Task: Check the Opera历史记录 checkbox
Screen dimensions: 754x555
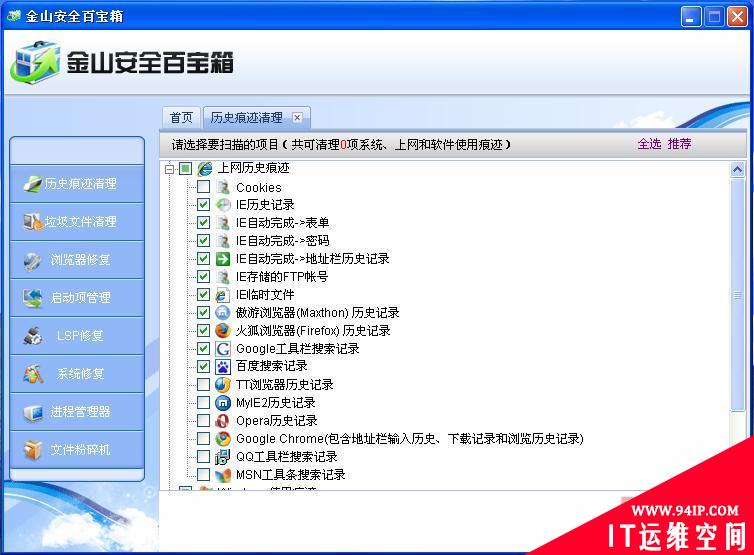Action: pos(203,420)
